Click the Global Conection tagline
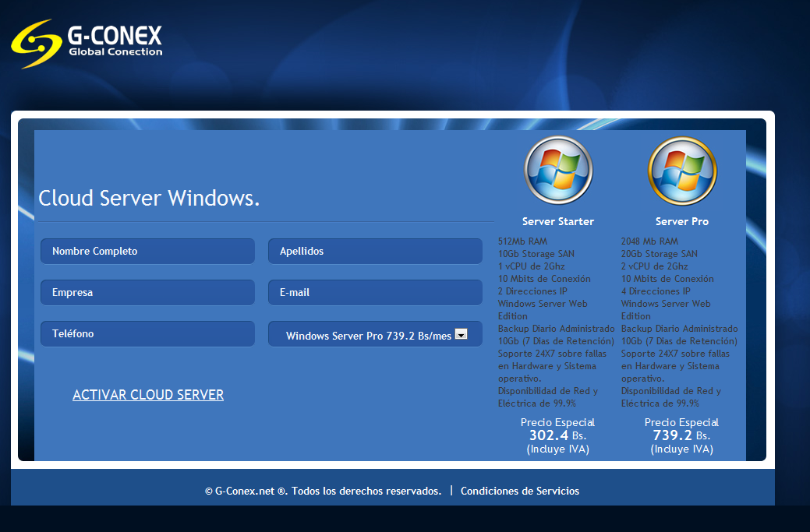 point(115,51)
